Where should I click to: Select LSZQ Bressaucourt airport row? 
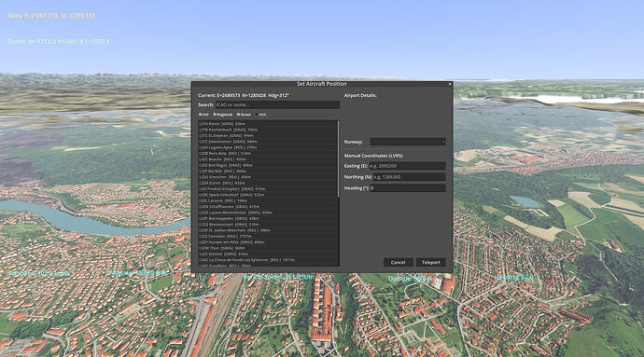click(268, 225)
